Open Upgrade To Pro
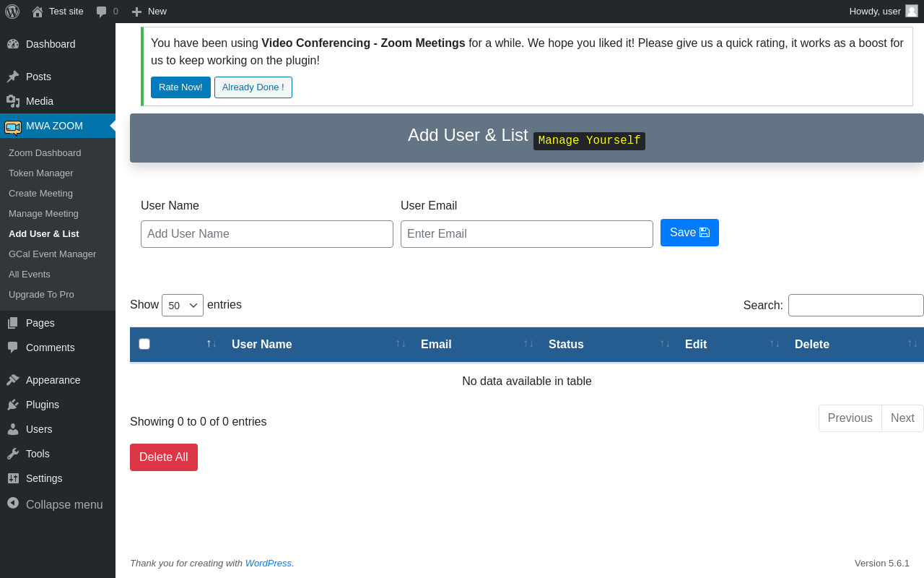This screenshot has height=578, width=924. tap(41, 295)
